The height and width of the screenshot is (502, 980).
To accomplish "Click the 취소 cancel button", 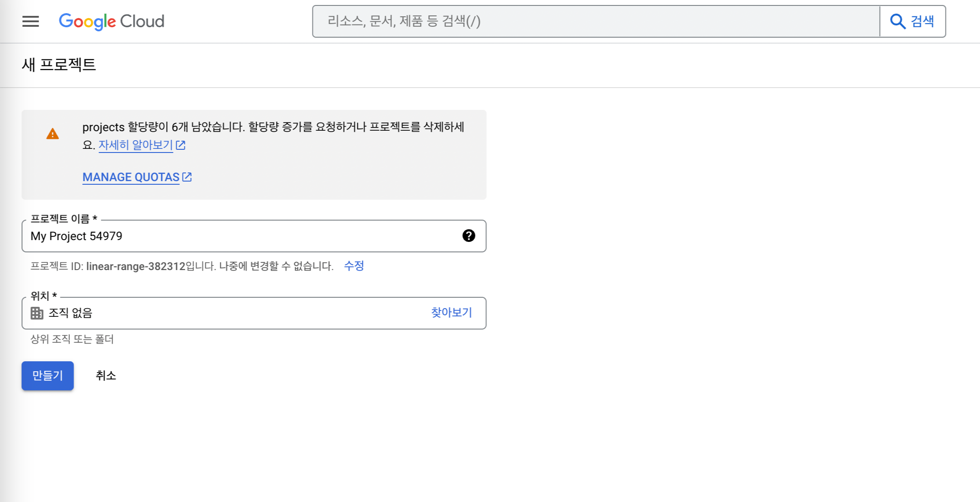I will tap(106, 376).
